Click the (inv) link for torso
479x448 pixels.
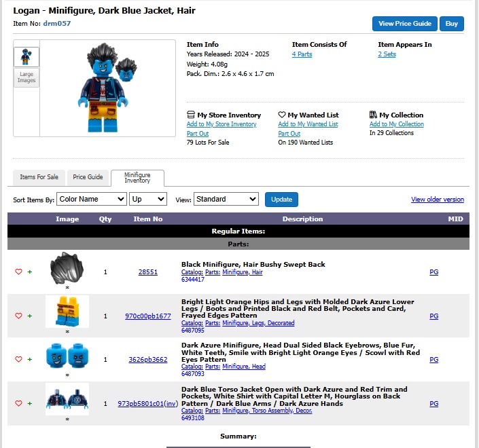coord(171,403)
